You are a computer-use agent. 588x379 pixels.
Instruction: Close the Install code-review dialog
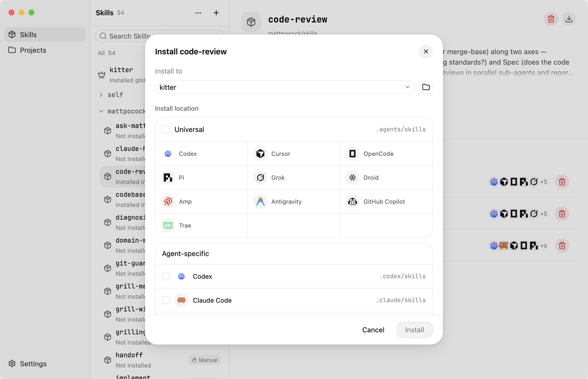point(426,51)
